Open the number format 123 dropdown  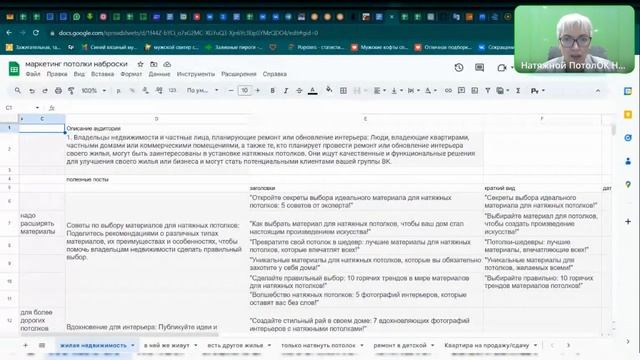172,91
